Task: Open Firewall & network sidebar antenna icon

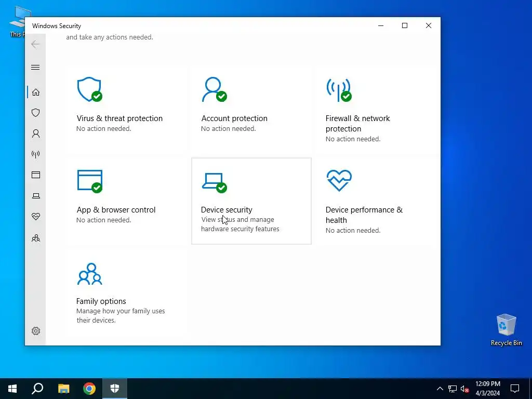Action: (36, 154)
